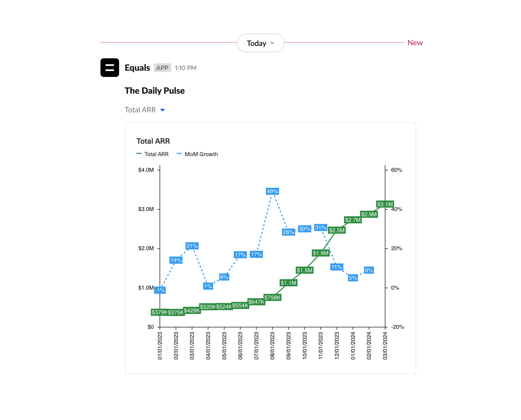Click the Equals app logo icon
The image size is (521, 420).
(109, 68)
